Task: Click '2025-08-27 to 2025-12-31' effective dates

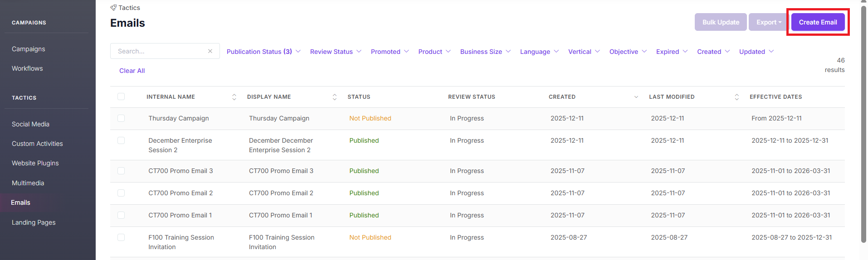Action: [792, 237]
